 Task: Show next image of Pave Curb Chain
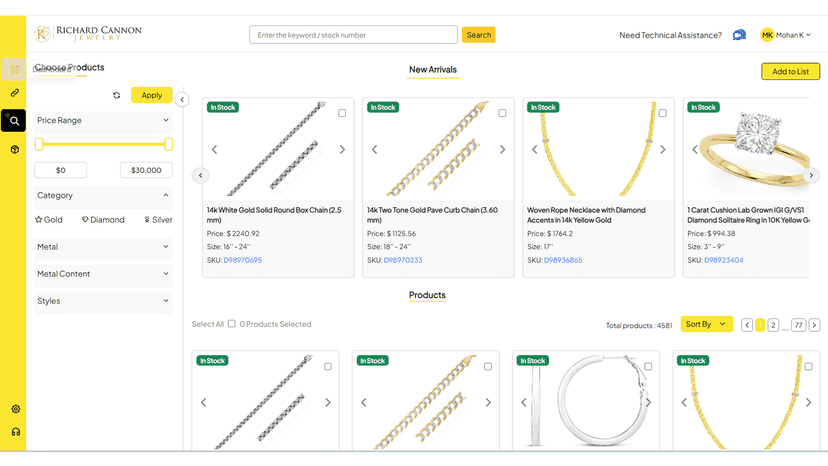click(502, 150)
